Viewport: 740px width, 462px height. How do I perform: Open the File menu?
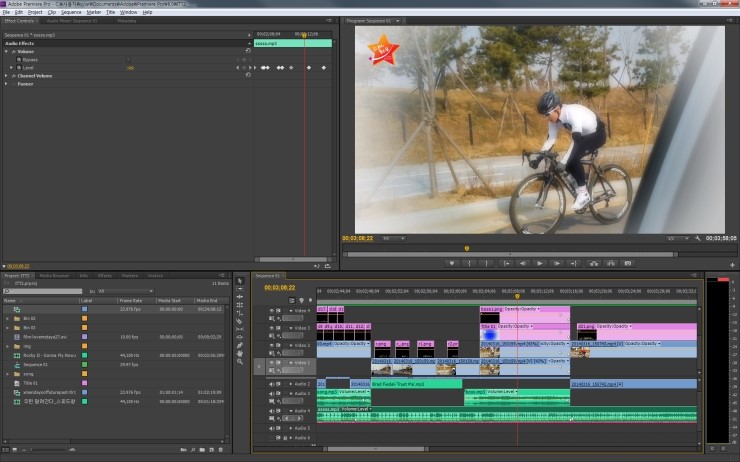(x=6, y=12)
